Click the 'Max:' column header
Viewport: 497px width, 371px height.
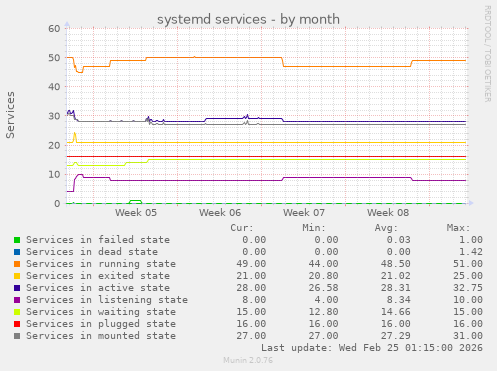[x=458, y=228]
